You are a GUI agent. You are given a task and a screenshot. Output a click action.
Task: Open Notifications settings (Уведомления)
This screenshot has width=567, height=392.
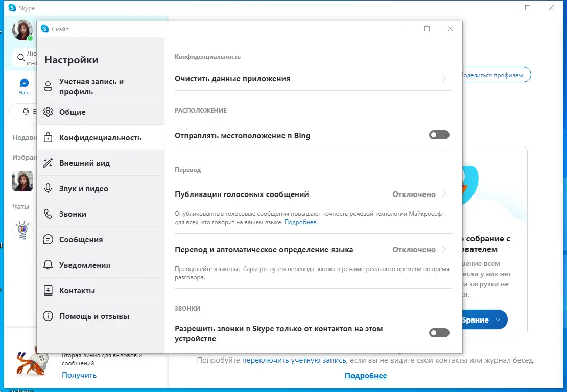(101, 265)
